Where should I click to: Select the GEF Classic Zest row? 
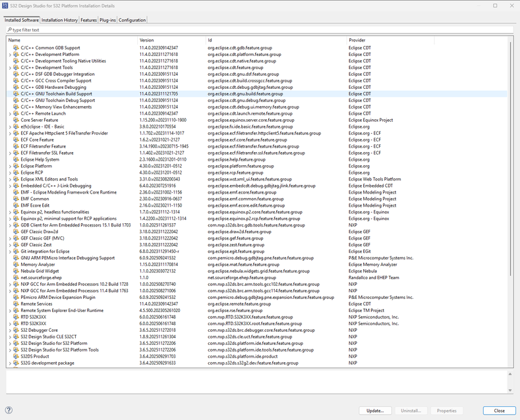pos(257,245)
